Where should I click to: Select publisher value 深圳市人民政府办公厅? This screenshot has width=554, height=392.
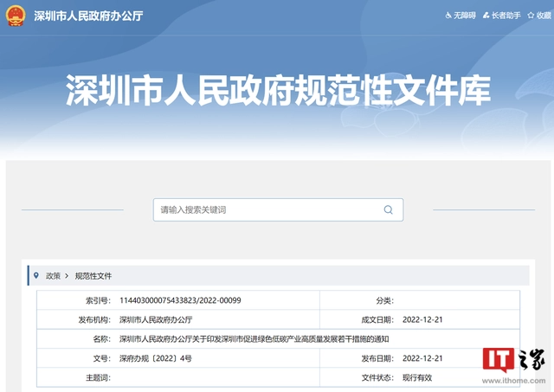coord(156,320)
